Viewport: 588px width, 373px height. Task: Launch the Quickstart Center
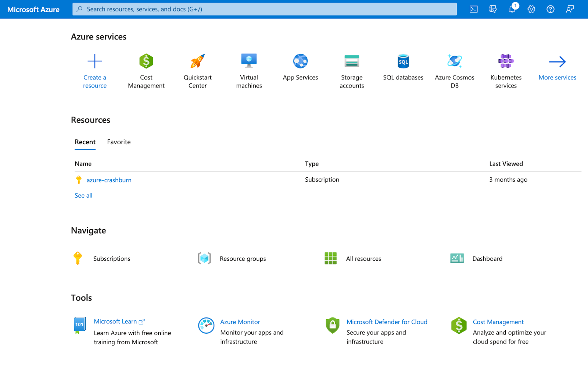[197, 61]
